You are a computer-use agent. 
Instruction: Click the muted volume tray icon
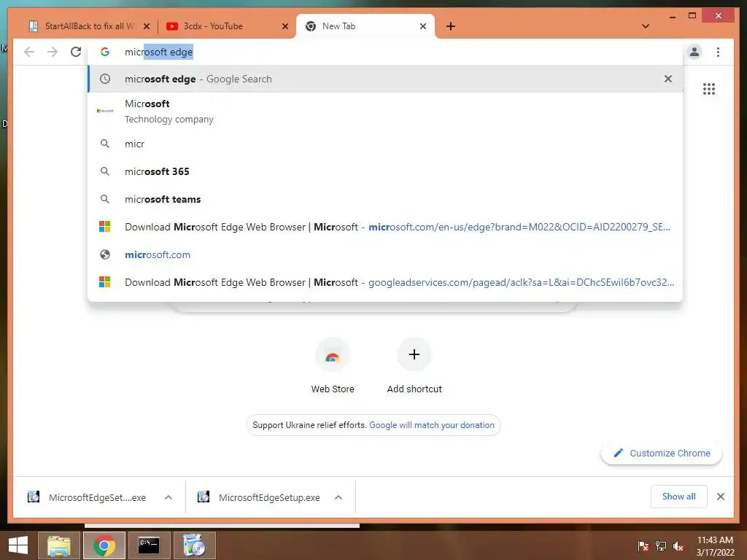click(x=678, y=546)
